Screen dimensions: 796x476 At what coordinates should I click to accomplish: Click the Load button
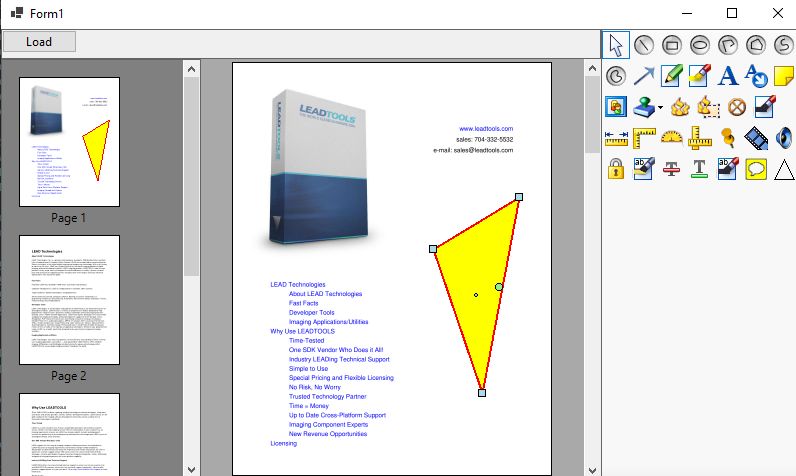[39, 42]
